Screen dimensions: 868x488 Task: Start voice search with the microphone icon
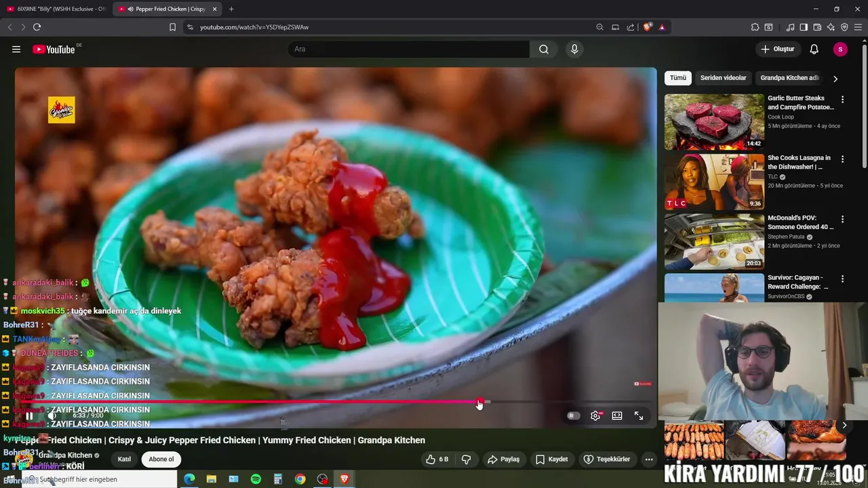pyautogui.click(x=574, y=49)
